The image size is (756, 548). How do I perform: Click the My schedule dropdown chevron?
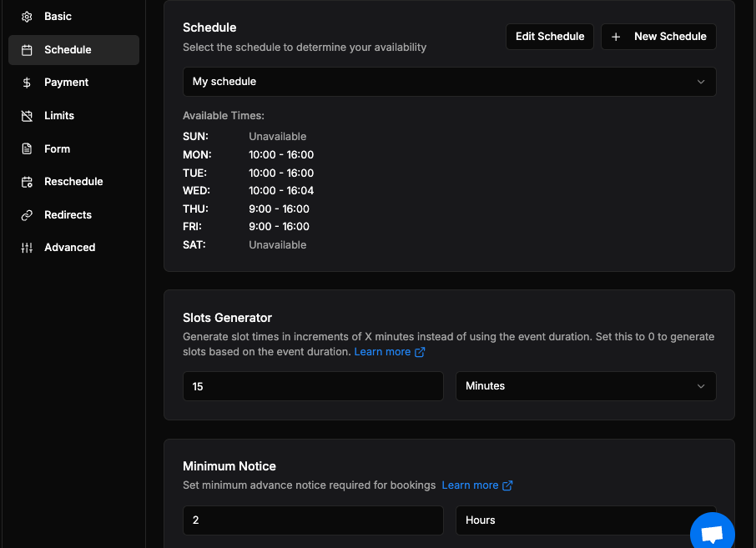tap(701, 82)
